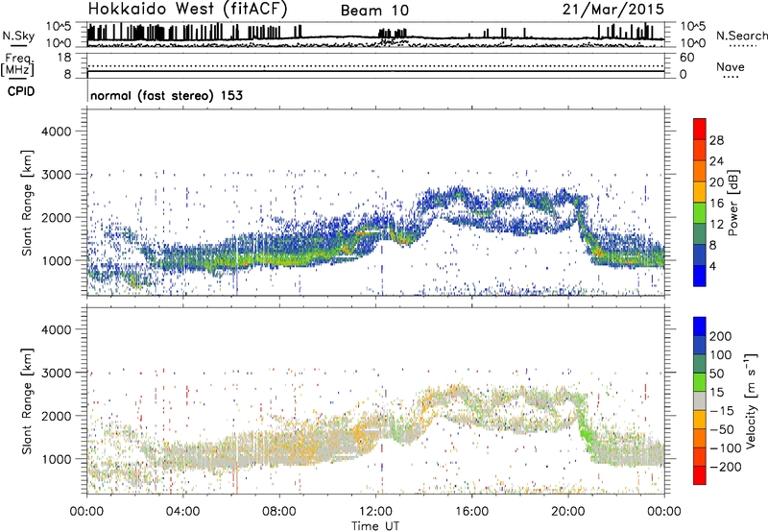Click the '20:00' time axis tick
The image size is (768, 532).
coord(567,511)
